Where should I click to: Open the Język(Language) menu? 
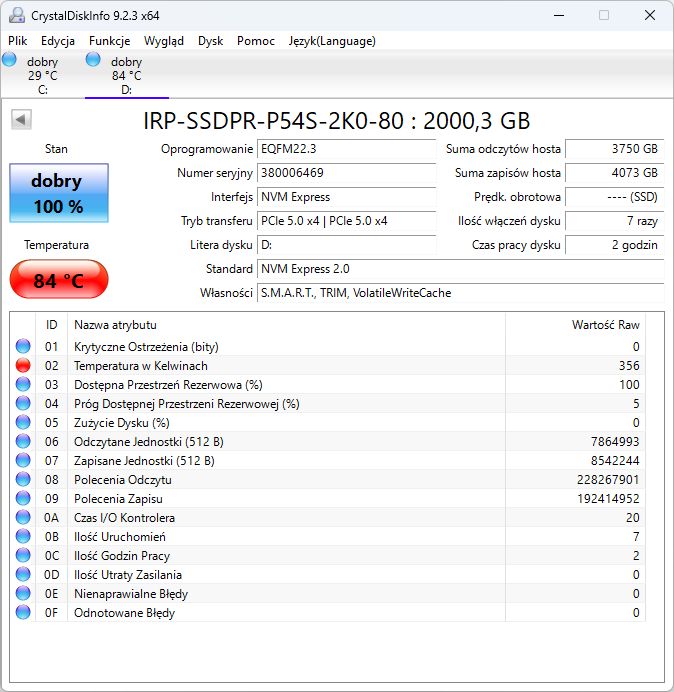(x=332, y=41)
